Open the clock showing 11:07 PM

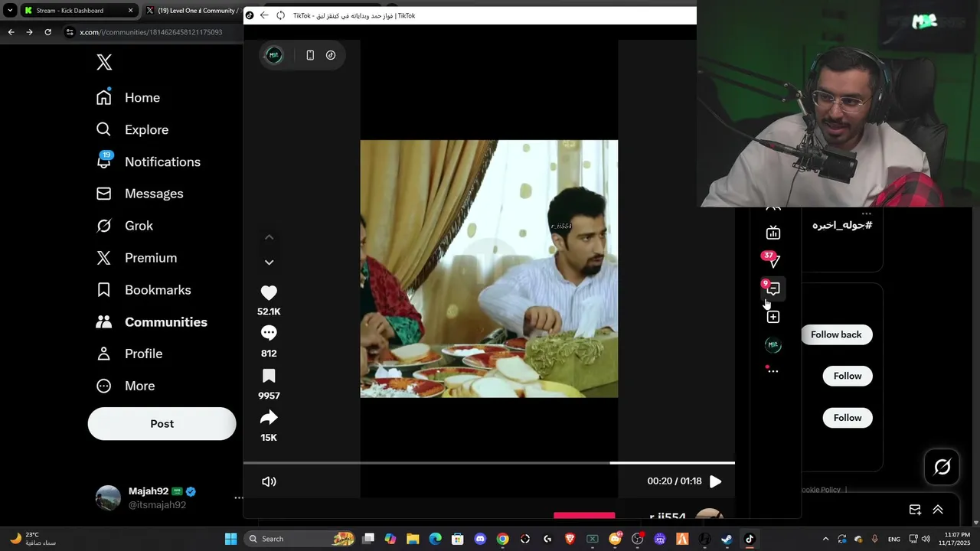[x=956, y=539]
